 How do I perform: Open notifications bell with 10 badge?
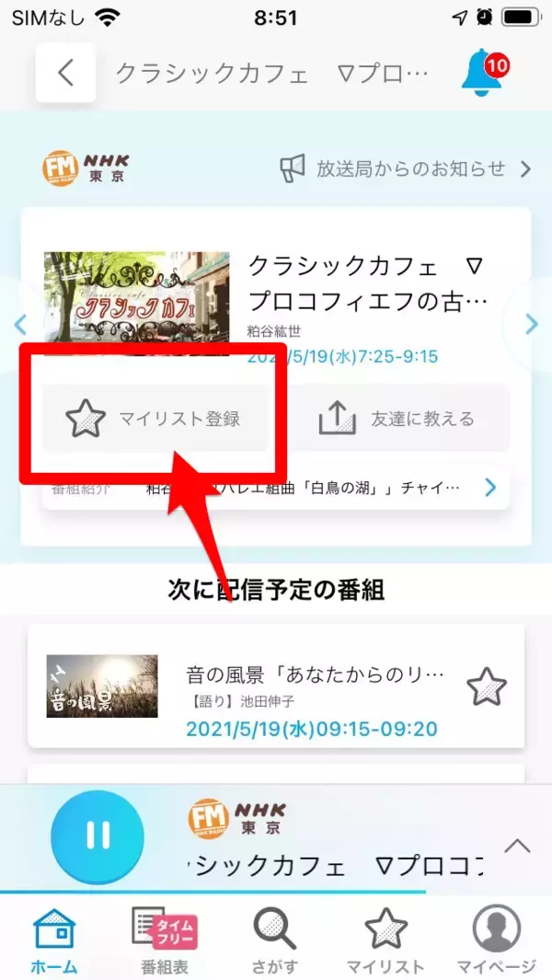(x=484, y=75)
